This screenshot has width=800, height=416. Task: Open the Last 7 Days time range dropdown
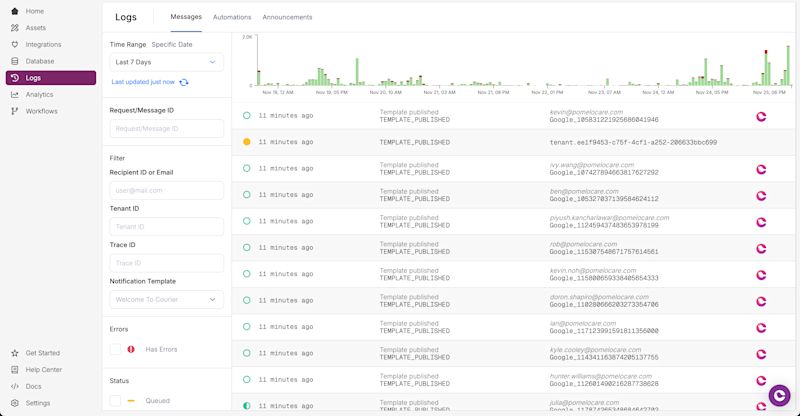pyautogui.click(x=166, y=62)
